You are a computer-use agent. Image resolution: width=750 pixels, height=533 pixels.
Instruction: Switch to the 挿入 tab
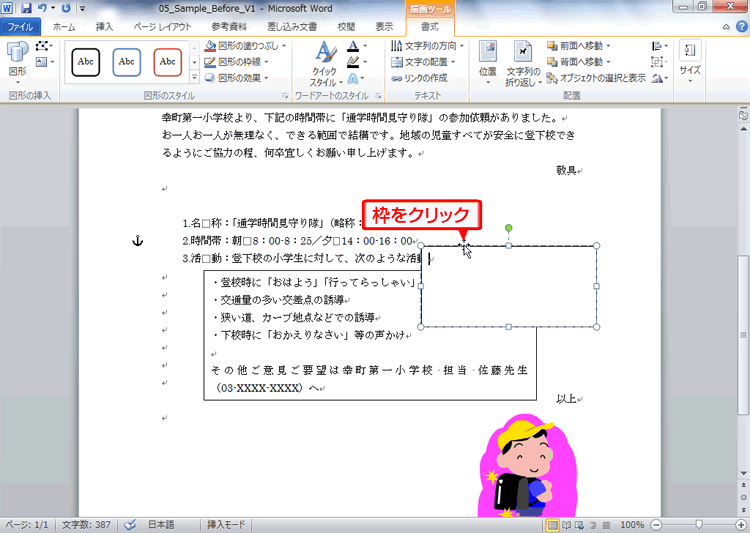(104, 27)
